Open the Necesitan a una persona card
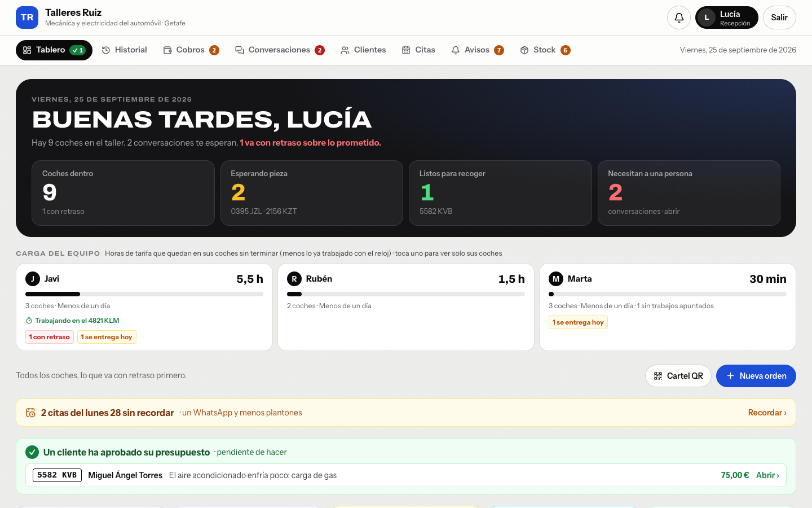This screenshot has width=812, height=508. 689,193
